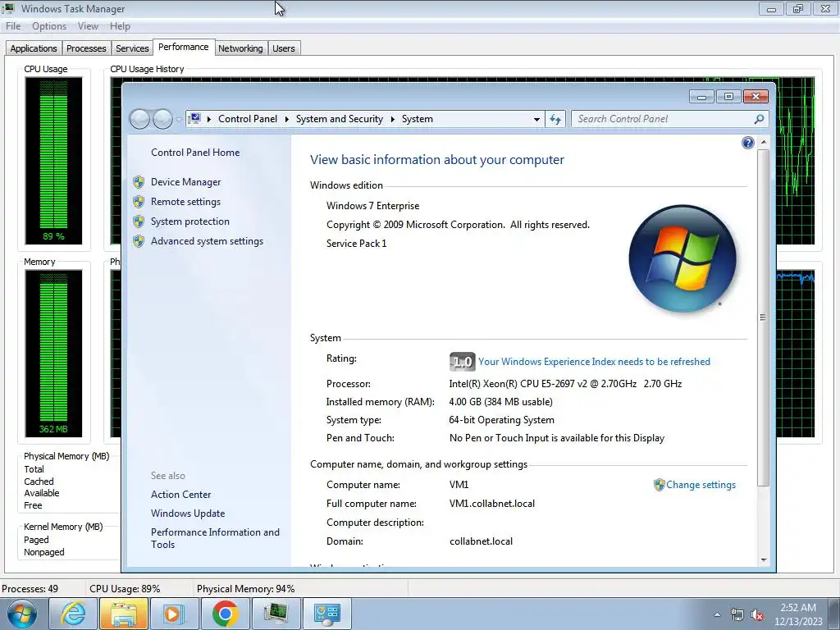Viewport: 840px width, 630px height.
Task: Open the Help menu in Task Manager
Action: (x=120, y=26)
